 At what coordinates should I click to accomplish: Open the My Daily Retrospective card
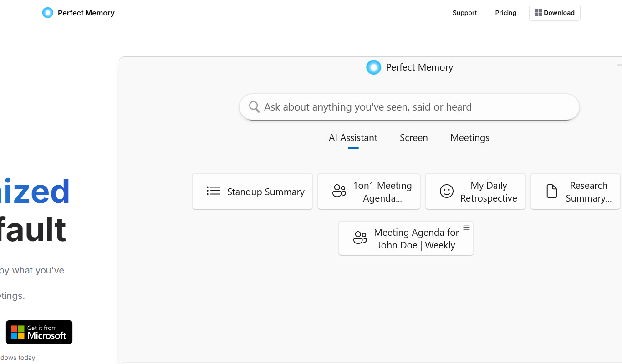point(475,191)
